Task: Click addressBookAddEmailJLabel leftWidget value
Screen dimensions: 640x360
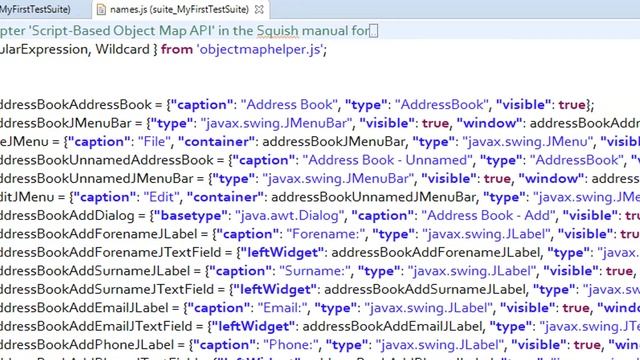Action: [x=392, y=326]
